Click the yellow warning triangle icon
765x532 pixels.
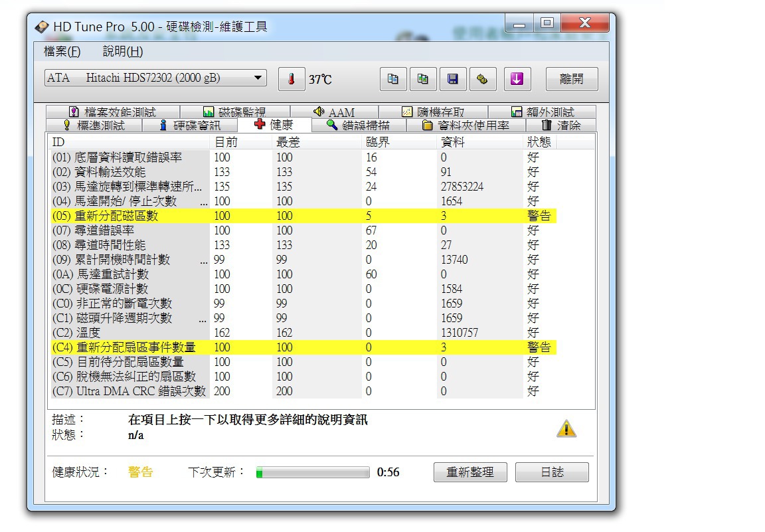click(566, 429)
